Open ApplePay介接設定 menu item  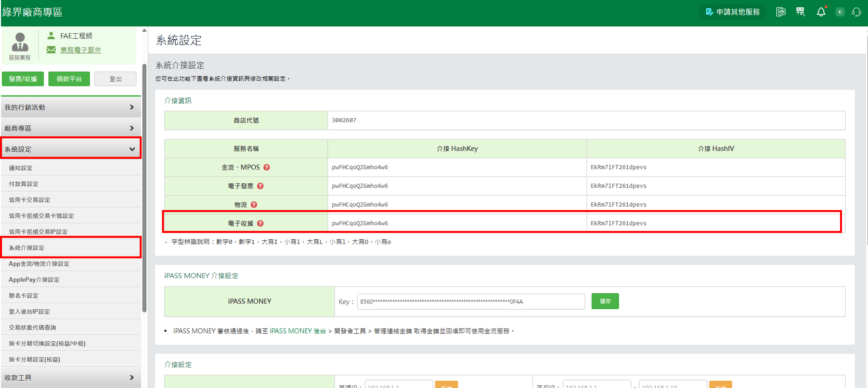tap(34, 279)
